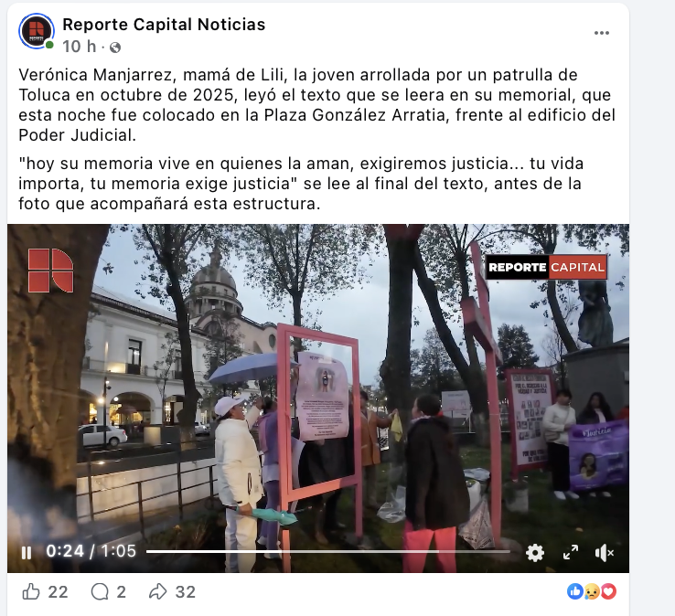Like the post with the thumbs-up icon
Viewport: 675px width, 616px height.
(31, 592)
